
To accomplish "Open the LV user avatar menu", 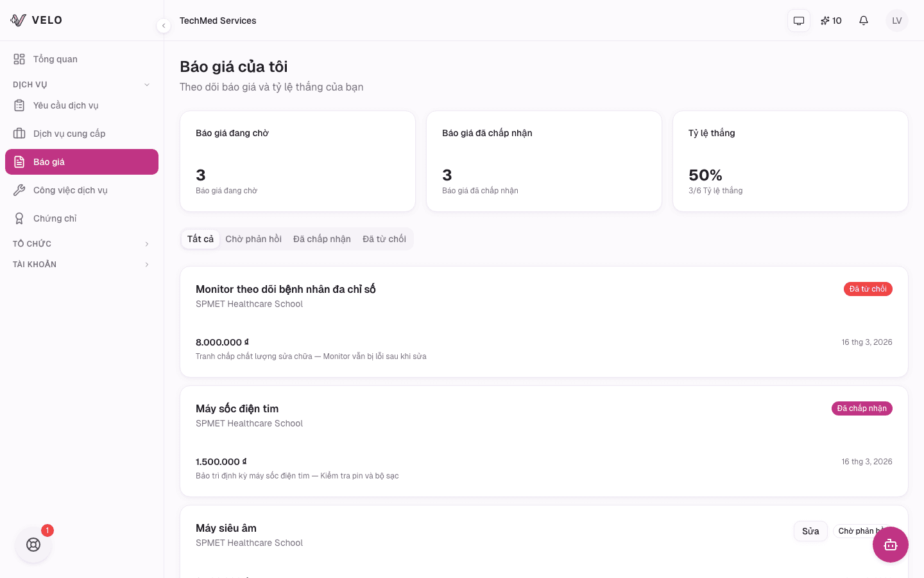I will pos(897,21).
